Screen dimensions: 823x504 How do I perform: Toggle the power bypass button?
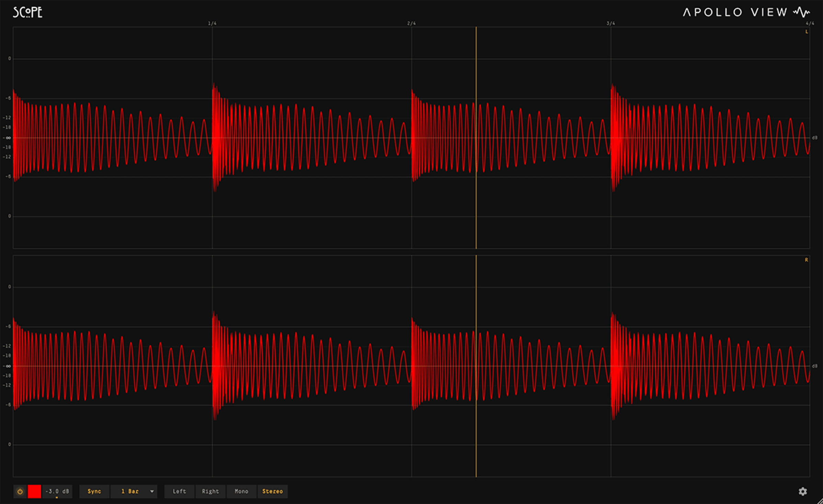(20, 491)
